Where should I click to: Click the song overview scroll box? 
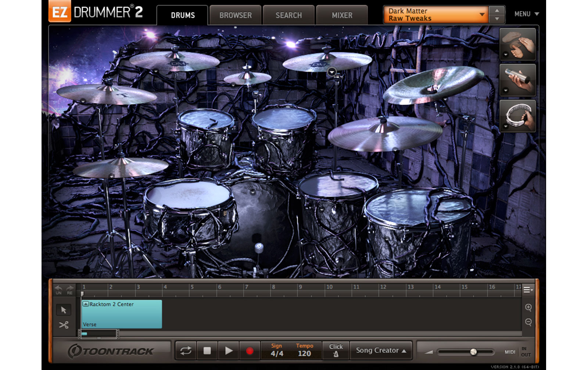pyautogui.click(x=98, y=334)
